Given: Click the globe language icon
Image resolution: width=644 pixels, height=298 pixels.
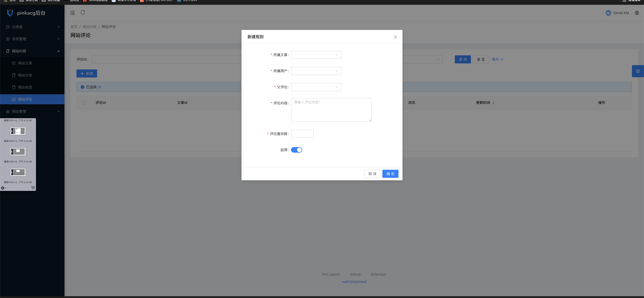Looking at the screenshot, I should click(637, 13).
